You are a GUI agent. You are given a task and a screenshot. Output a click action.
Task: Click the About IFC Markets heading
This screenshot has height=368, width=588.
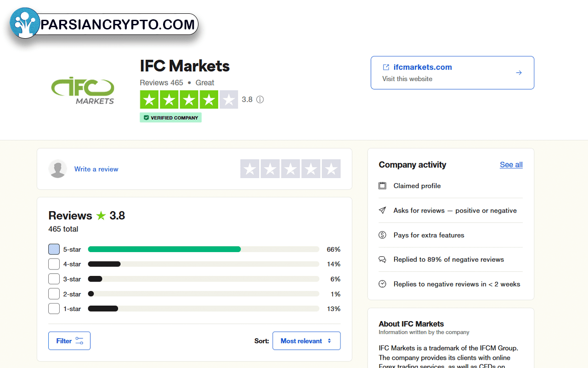pyautogui.click(x=411, y=324)
